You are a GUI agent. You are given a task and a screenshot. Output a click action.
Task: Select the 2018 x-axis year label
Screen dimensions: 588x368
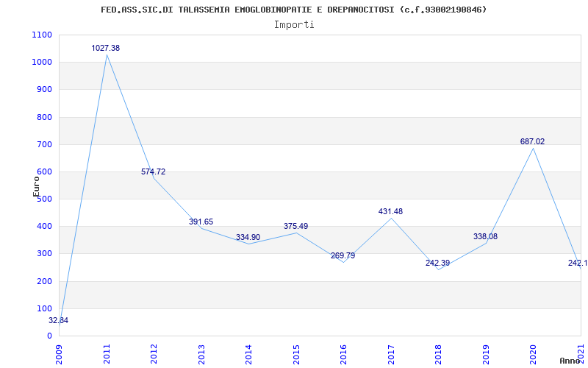point(438,355)
